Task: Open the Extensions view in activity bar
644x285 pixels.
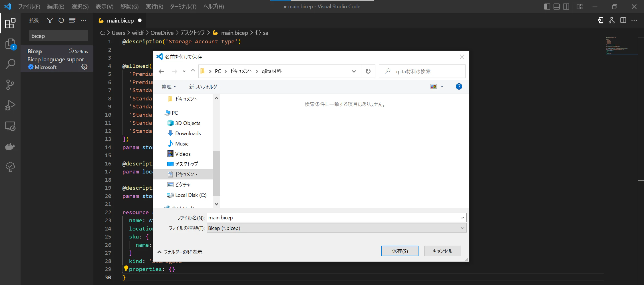Action: [10, 23]
